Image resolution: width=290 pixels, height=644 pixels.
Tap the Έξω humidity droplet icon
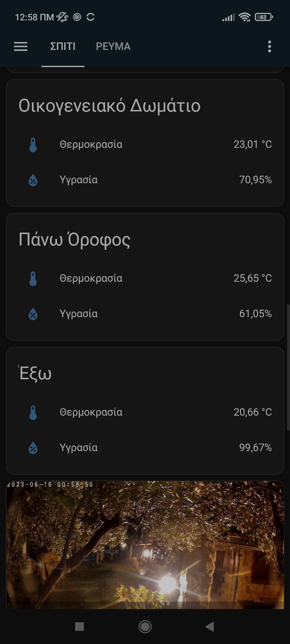coord(33,448)
